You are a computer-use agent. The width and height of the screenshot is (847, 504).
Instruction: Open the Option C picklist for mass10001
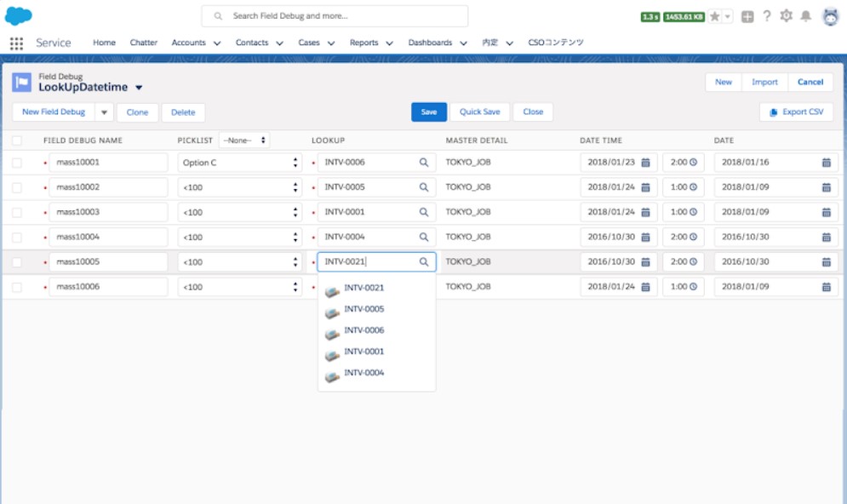[239, 162]
